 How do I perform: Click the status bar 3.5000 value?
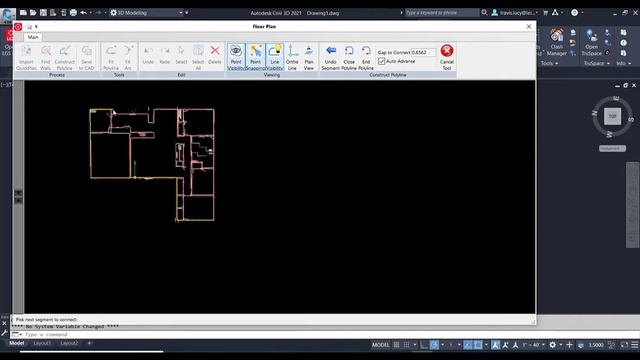click(596, 345)
